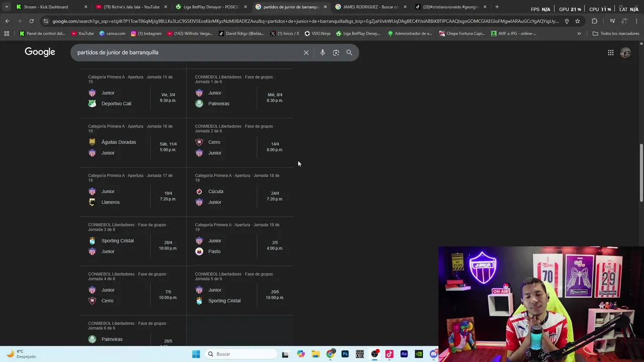This screenshot has height=362, width=644.
Task: Open the Instagram bookmark
Action: (146, 34)
